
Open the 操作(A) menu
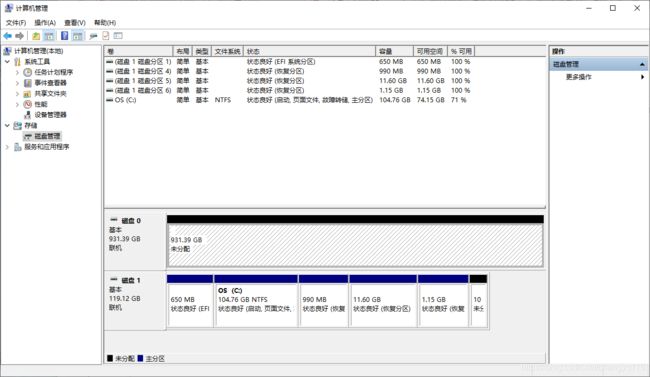point(45,22)
